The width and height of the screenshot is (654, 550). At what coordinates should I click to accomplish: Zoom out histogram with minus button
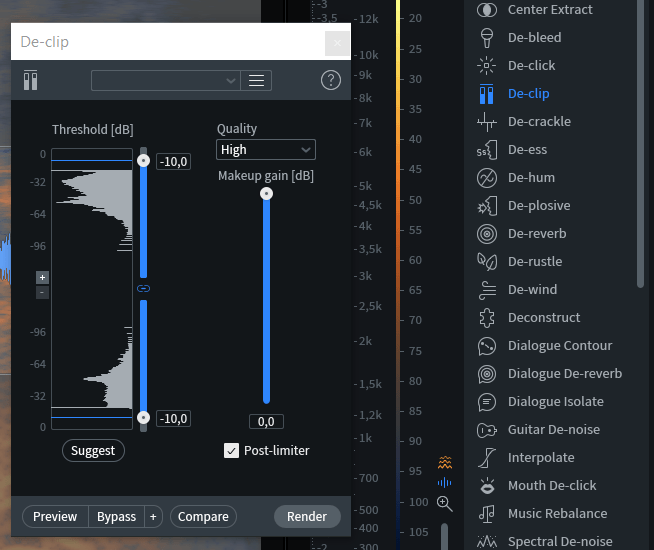tap(42, 292)
